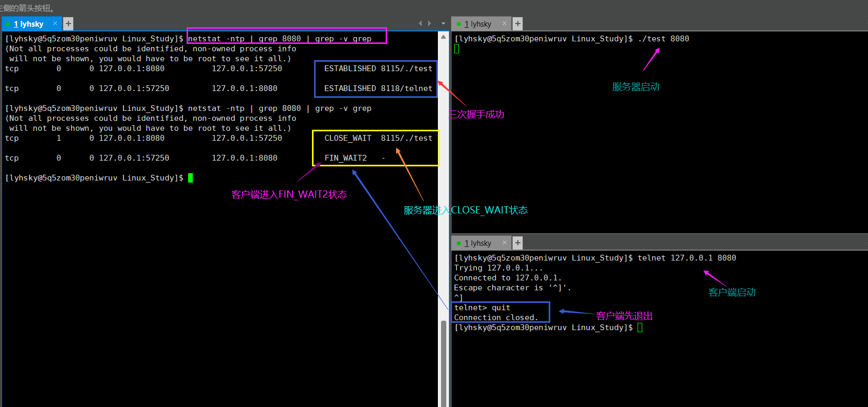This screenshot has height=407, width=868.
Task: Click the 'Trying 127.0.0.1...' line
Action: 499,268
